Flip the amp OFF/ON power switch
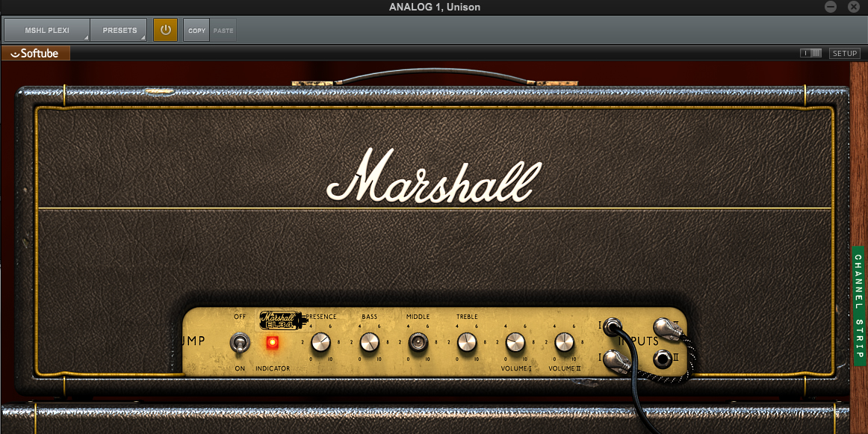Viewport: 868px width, 434px height. (x=240, y=343)
